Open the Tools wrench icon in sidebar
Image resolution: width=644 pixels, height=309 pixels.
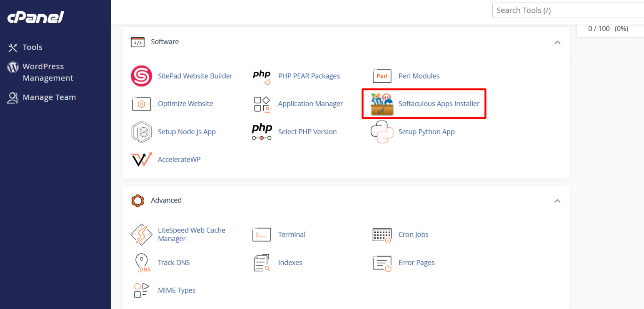point(13,47)
